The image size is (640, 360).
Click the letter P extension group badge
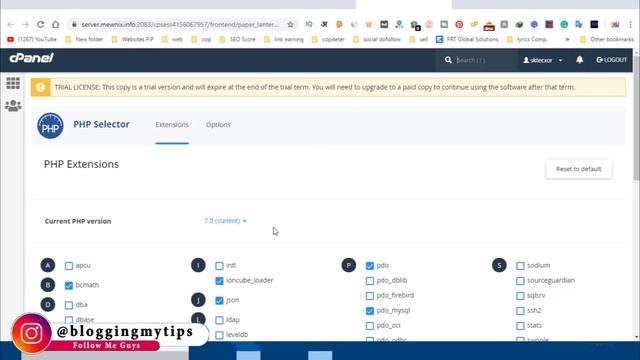pos(349,265)
